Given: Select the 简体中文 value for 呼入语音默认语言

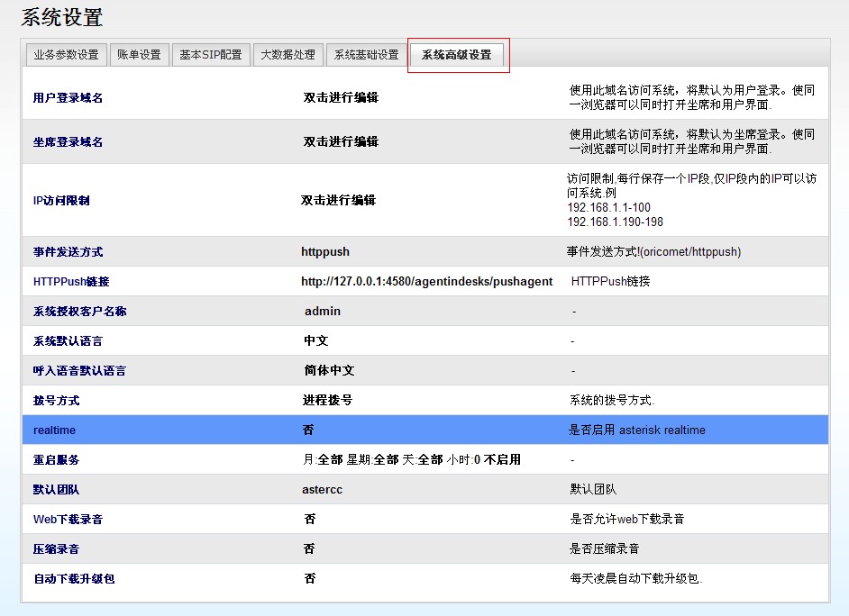Looking at the screenshot, I should [329, 370].
